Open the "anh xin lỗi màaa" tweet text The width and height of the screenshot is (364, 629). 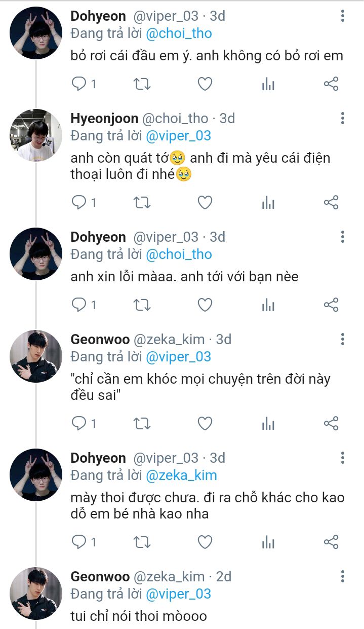pos(184,277)
